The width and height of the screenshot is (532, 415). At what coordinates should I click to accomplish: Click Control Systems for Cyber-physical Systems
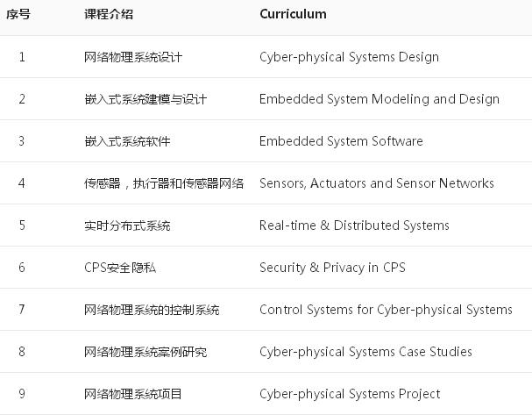coord(386,310)
